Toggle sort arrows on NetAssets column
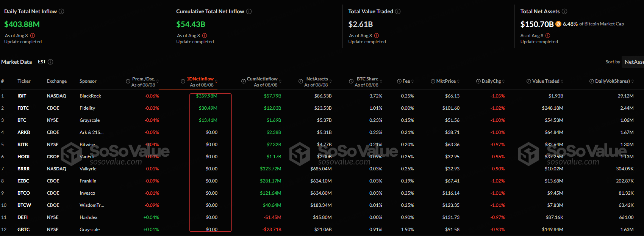This screenshot has width=644, height=236. point(331,82)
